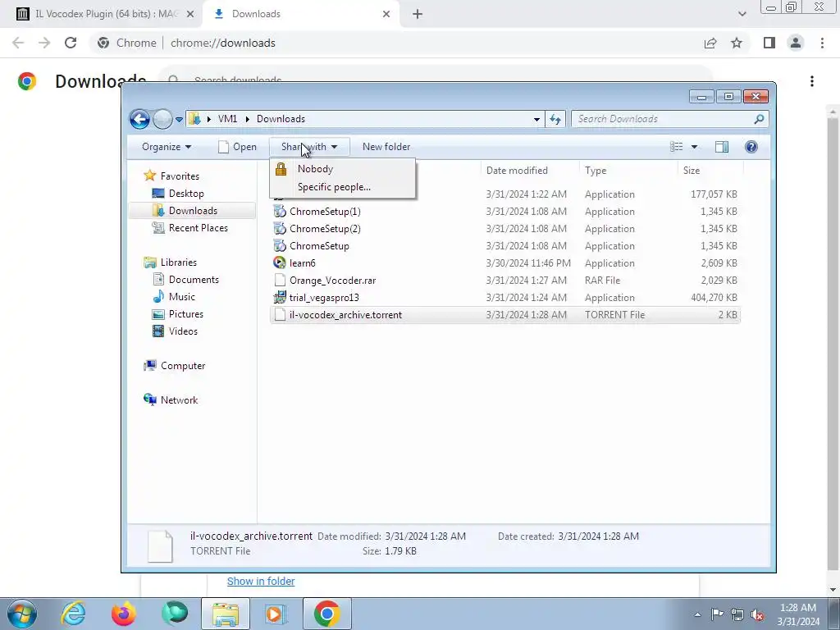840x630 pixels.
Task: Click the Downloads breadcrumb segment
Action: 281,119
